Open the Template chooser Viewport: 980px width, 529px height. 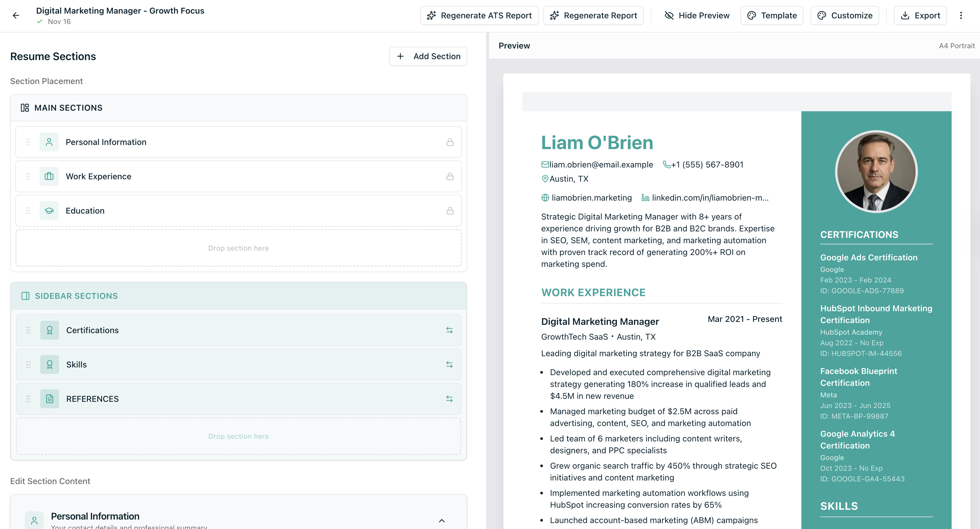tap(772, 15)
